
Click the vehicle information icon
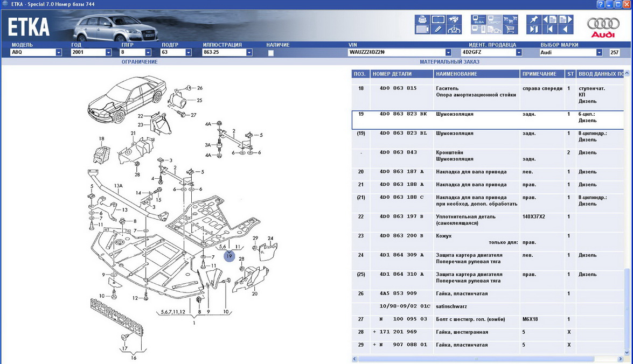pos(454,30)
